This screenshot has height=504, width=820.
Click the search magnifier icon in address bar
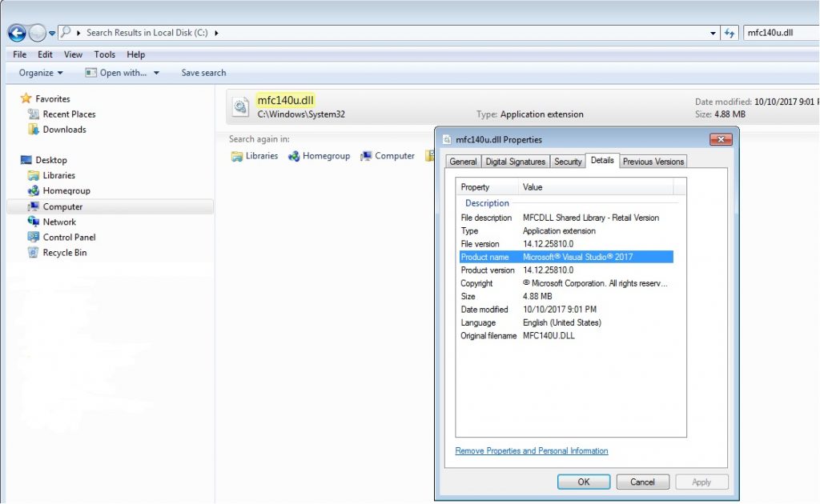click(x=66, y=32)
